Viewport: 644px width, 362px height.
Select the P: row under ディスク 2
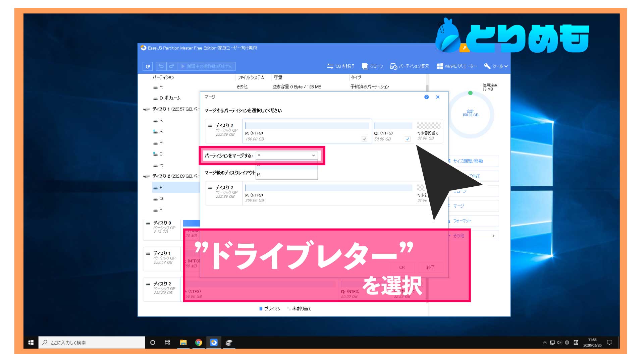pyautogui.click(x=176, y=187)
